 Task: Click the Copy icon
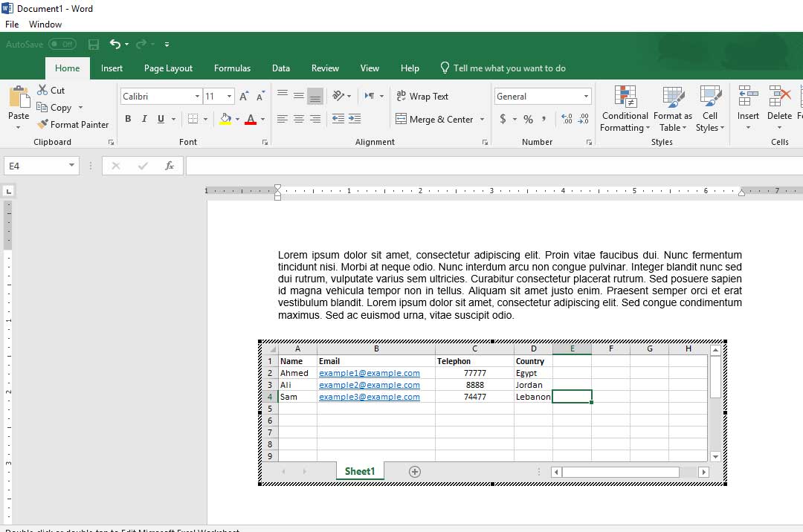click(x=42, y=107)
